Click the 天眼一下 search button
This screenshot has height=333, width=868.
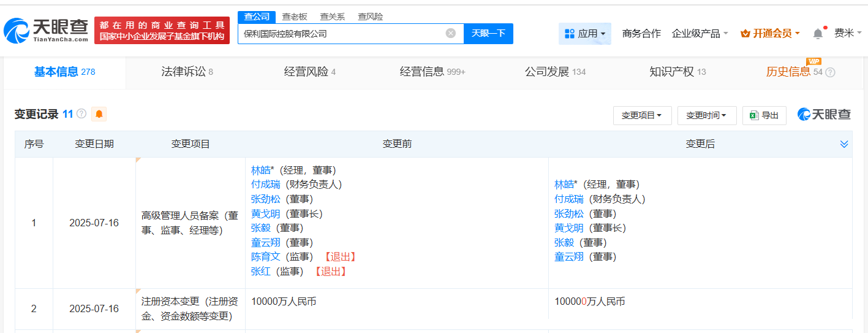tap(488, 34)
